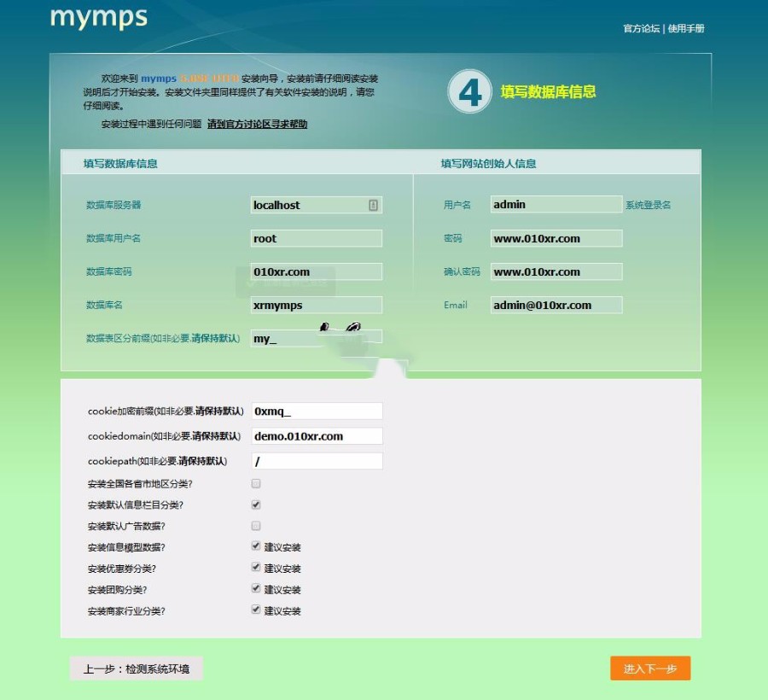The height and width of the screenshot is (700, 768).
Task: Click the Email field admin@010xr.com
Action: [x=556, y=305]
